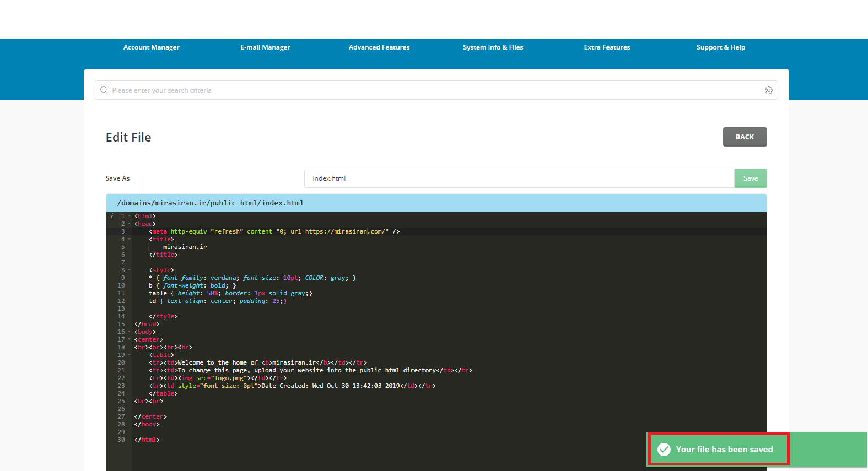The width and height of the screenshot is (868, 471).
Task: Open System Info & Files menu
Action: 493,47
